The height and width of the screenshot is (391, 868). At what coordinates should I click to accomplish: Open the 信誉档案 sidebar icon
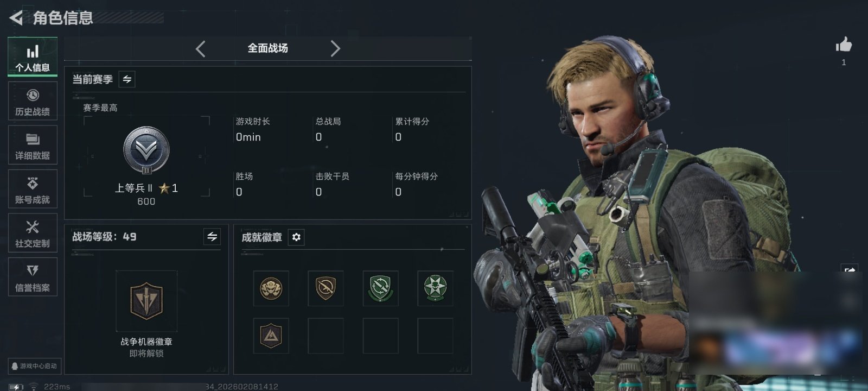(33, 277)
